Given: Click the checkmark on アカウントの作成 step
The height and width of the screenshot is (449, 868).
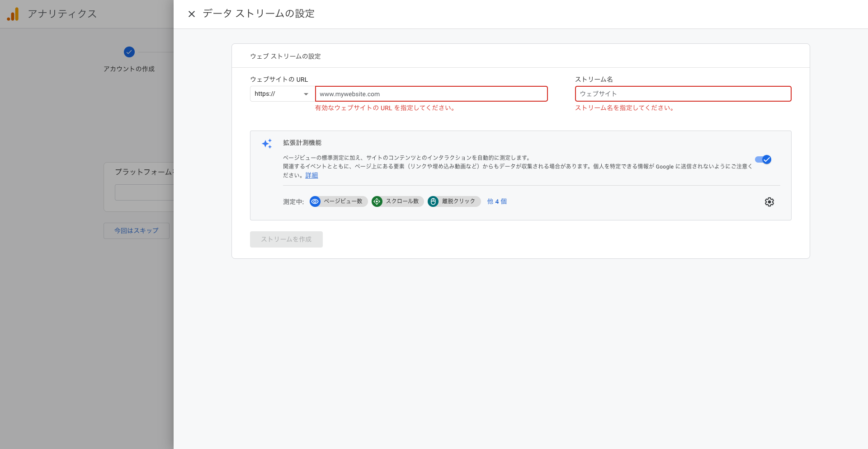Looking at the screenshot, I should (129, 52).
